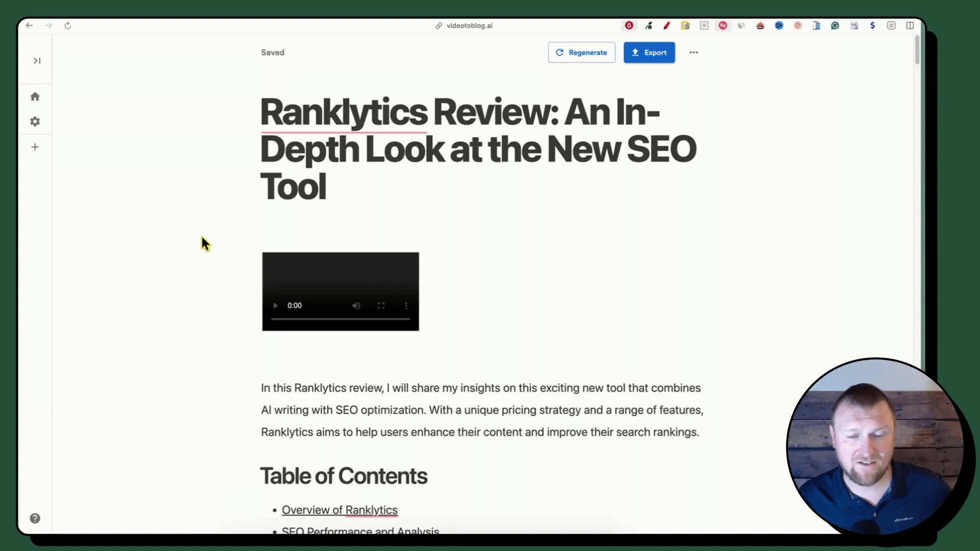Open the red pen browser extension
This screenshot has width=980, height=551.
tap(667, 26)
